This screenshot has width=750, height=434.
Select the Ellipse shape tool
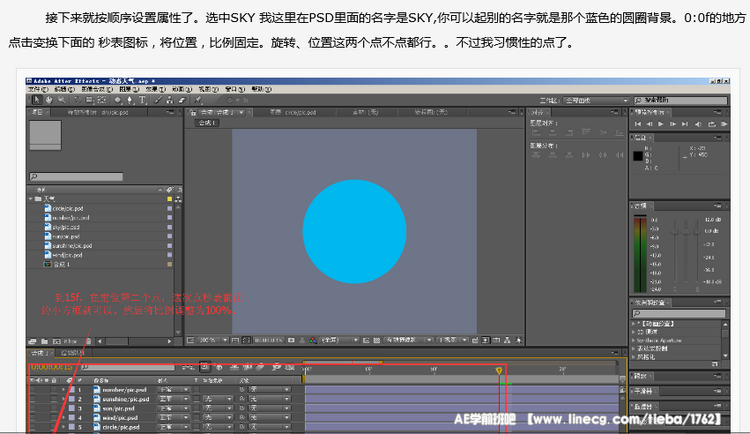pos(117,100)
